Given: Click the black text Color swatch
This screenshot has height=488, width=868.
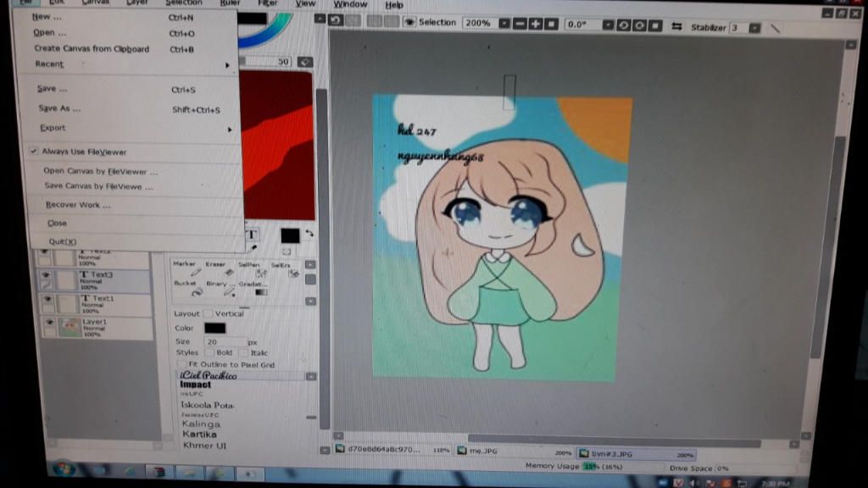Looking at the screenshot, I should click(214, 328).
